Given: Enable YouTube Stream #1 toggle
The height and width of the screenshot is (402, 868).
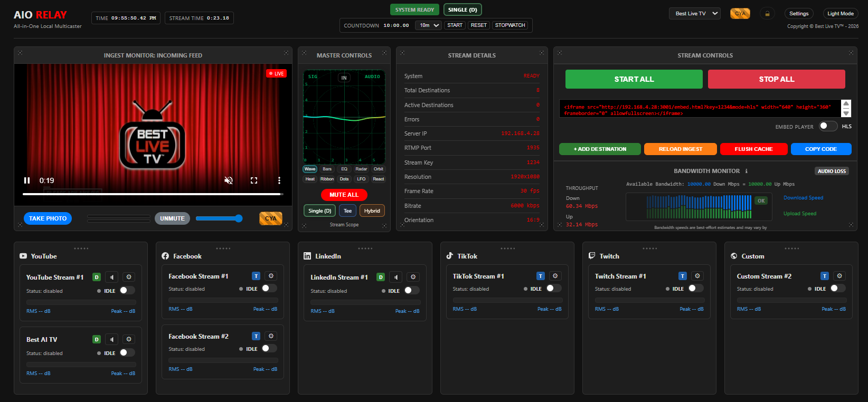Looking at the screenshot, I should [127, 290].
